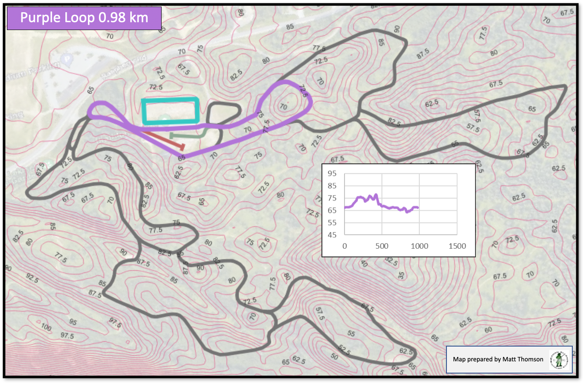Screen dimensions: 588x384
Task: Click the 45 label on chart y-axis
Action: 332,235
